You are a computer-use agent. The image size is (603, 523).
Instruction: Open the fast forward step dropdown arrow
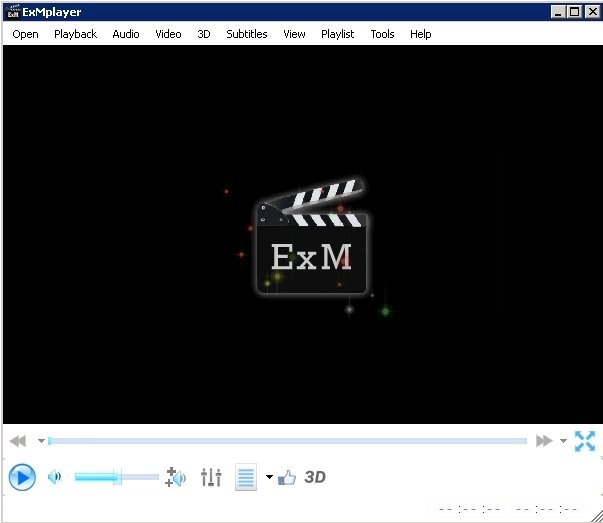tap(564, 441)
